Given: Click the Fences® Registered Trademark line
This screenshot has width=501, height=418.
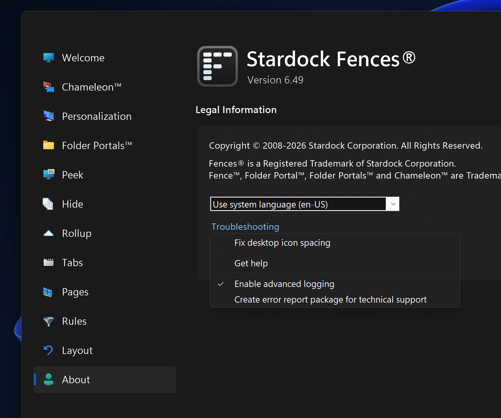Looking at the screenshot, I should pos(332,164).
